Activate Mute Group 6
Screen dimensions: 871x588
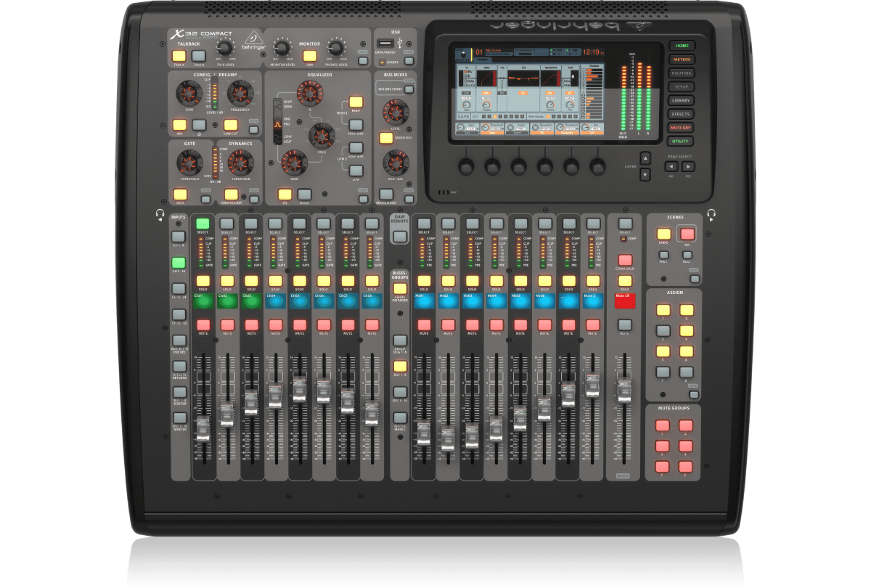tap(686, 466)
